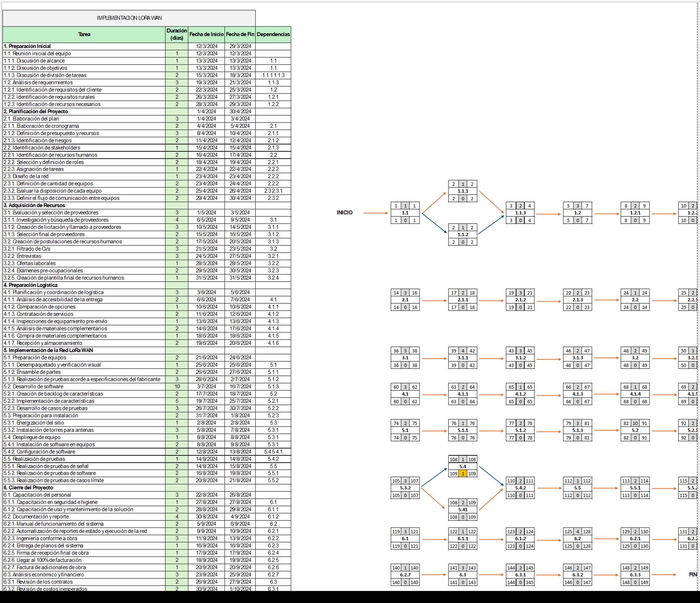Image resolution: width=700 pixels, height=603 pixels.
Task: Click the orange highlighted slack cell in node 5.4
Action: point(463,474)
